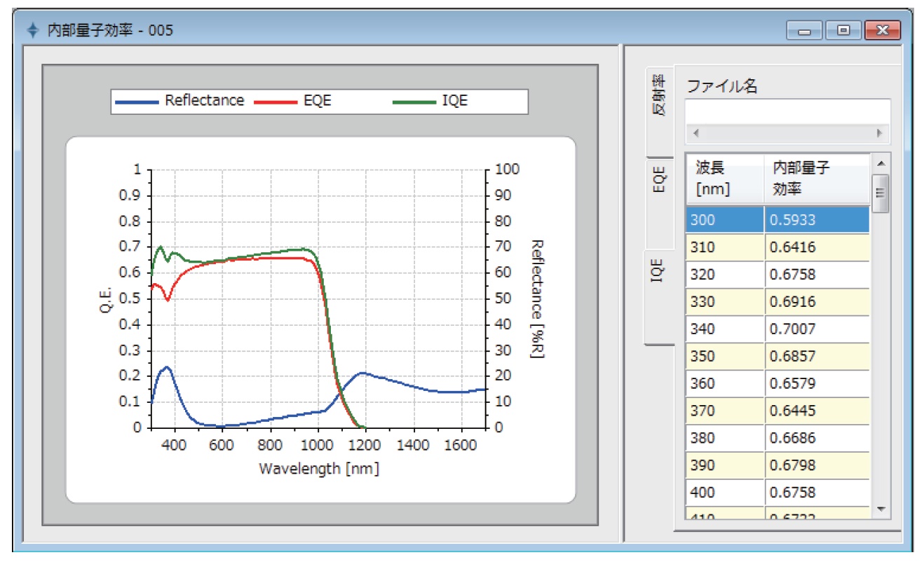This screenshot has width=924, height=562.
Task: Select the wavelength cell 360
Action: pos(725,383)
